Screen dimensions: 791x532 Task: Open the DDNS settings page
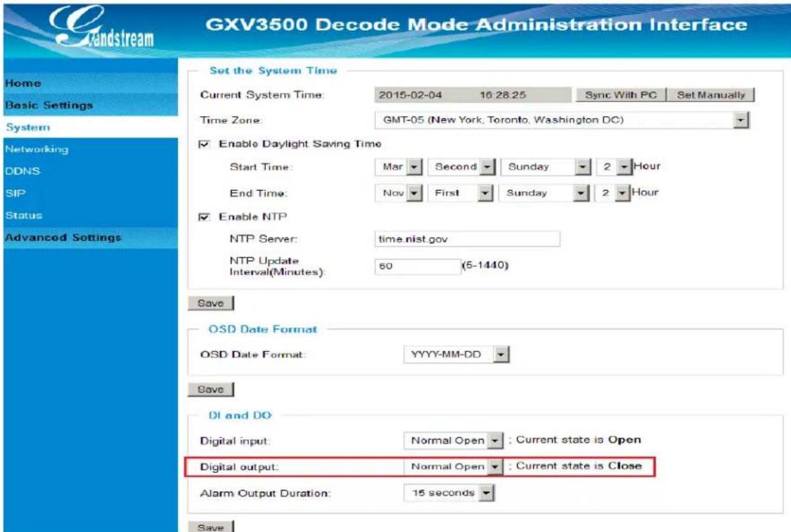pos(22,171)
